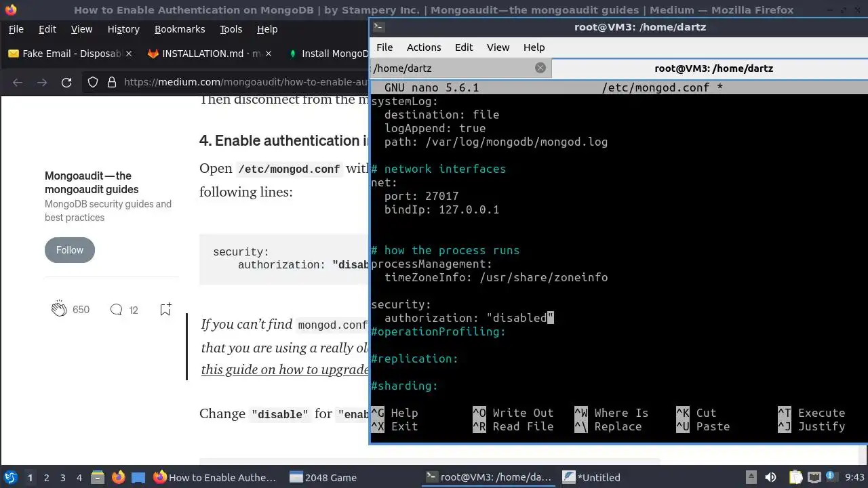Click the '#replication:' line in nano
Image resolution: width=868 pixels, height=488 pixels.
414,359
